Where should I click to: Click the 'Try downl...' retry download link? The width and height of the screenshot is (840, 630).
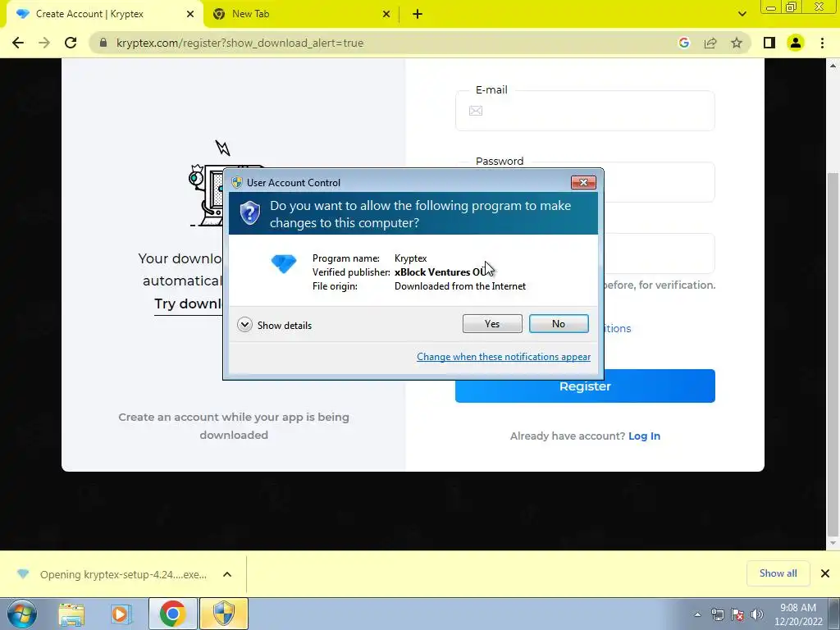point(188,304)
